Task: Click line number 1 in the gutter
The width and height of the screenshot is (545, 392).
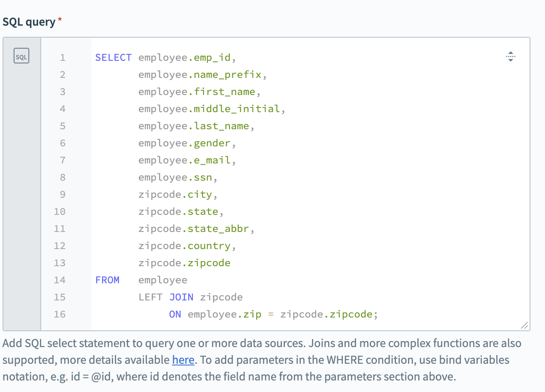Action: point(63,57)
